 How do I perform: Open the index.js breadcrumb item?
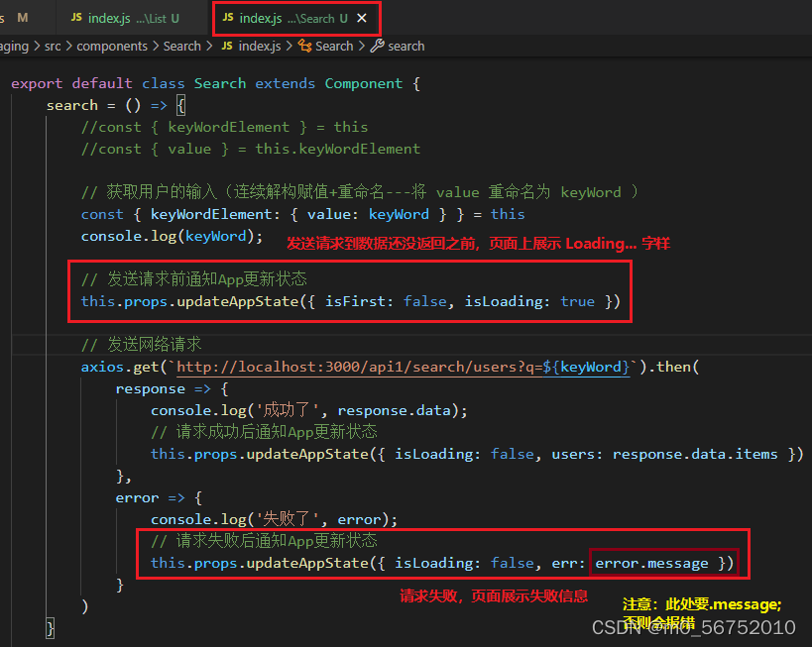(260, 46)
